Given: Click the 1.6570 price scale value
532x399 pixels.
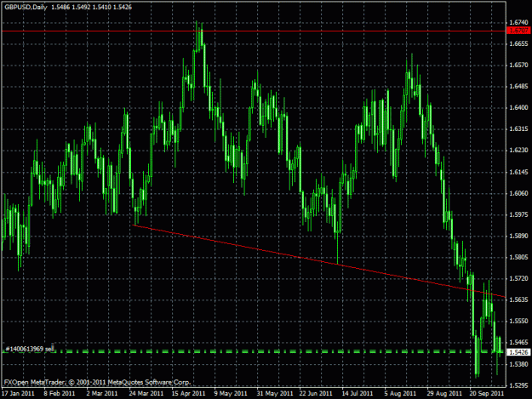Looking at the screenshot, I should point(518,65).
